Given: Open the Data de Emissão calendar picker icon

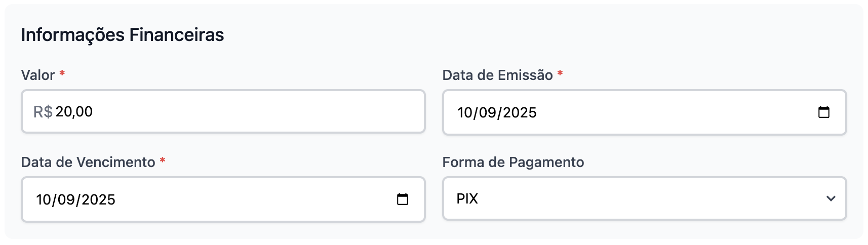Looking at the screenshot, I should coord(823,112).
